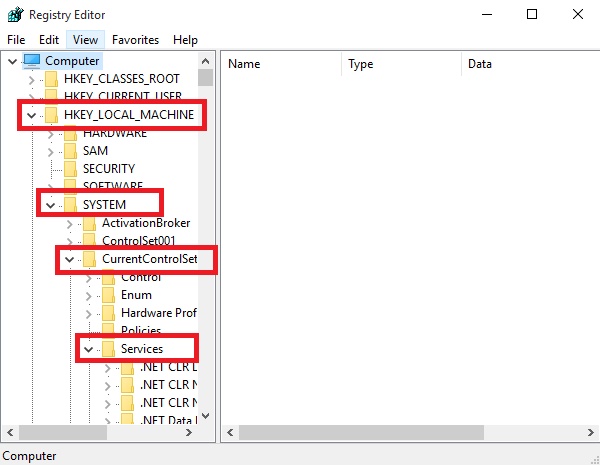Click the Enum folder icon
The width and height of the screenshot is (600, 465).
coord(109,295)
